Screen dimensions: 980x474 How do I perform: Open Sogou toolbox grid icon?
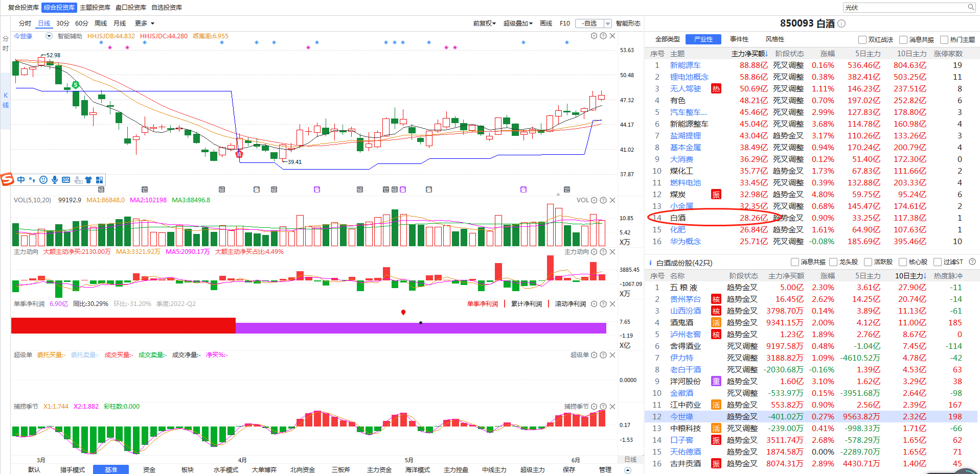point(100,180)
